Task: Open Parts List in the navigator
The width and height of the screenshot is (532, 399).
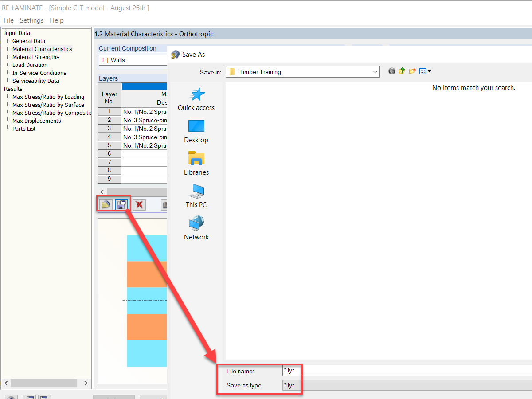Action: click(24, 129)
